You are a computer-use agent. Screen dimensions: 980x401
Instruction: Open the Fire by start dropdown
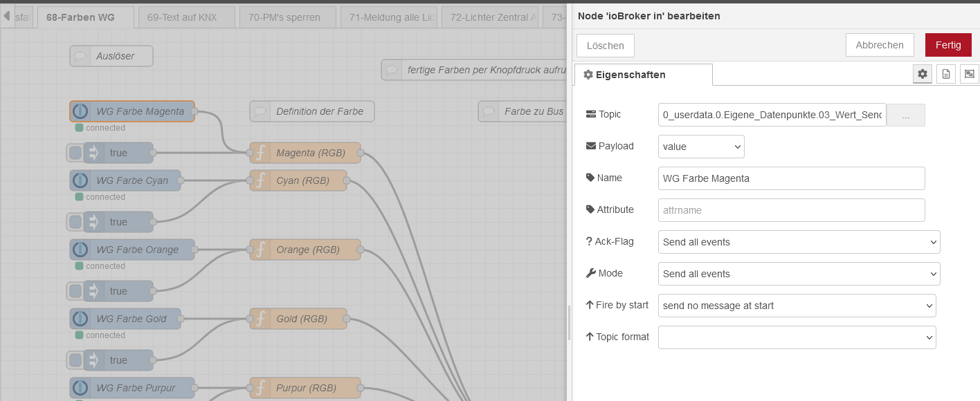coord(797,306)
